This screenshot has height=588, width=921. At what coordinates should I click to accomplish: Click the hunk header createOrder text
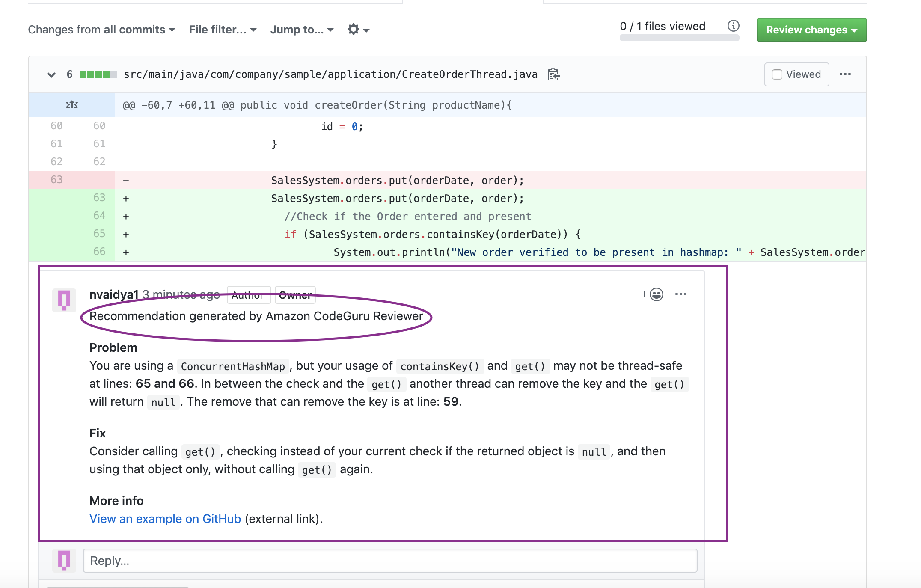317,105
